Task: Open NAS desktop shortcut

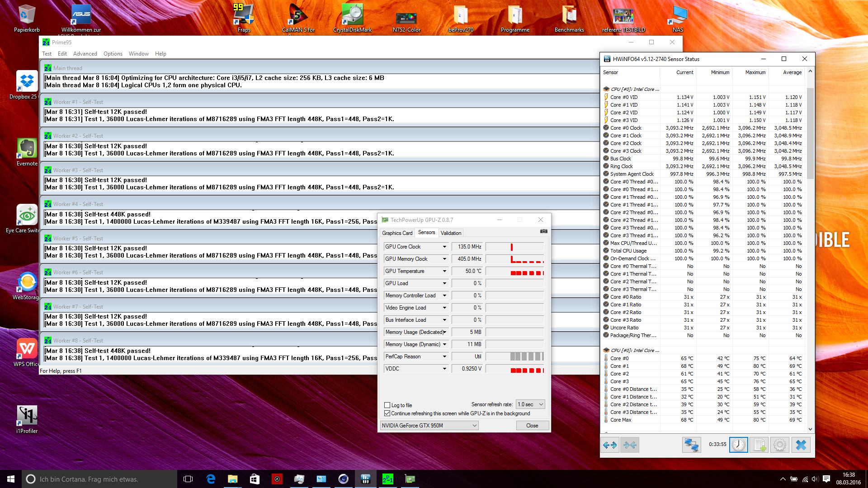Action: [678, 18]
